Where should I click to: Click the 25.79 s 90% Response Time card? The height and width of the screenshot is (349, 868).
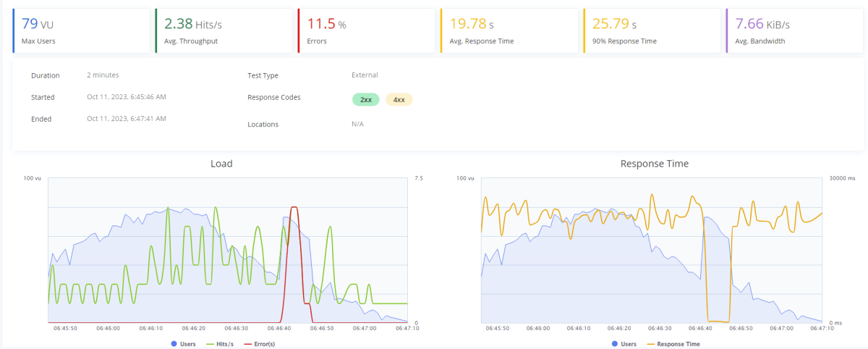point(652,31)
